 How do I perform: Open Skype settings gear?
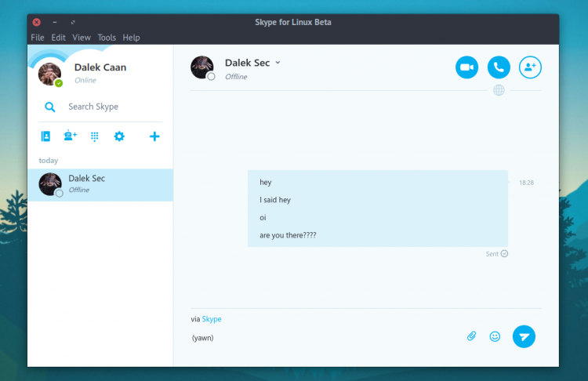(119, 136)
